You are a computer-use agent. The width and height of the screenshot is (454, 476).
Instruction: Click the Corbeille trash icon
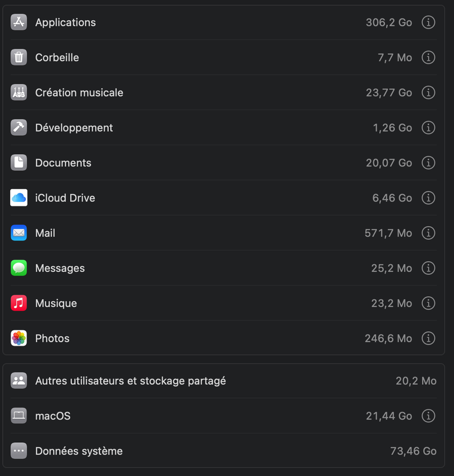coord(19,58)
